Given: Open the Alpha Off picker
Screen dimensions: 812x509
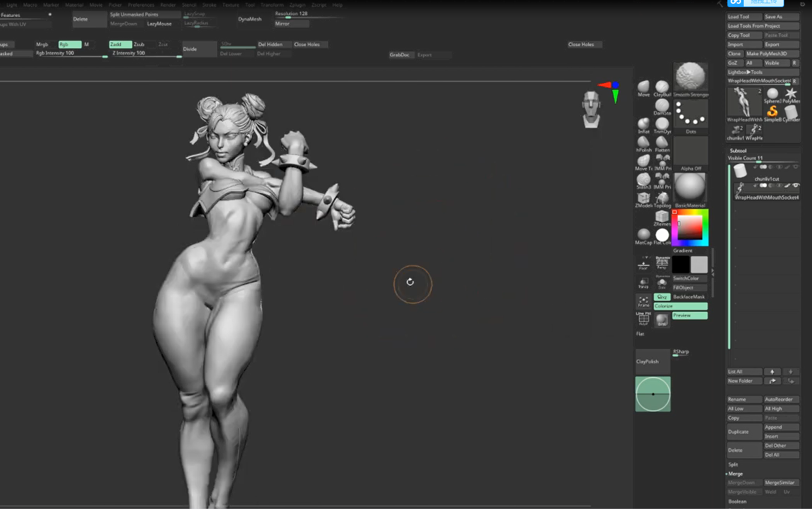Looking at the screenshot, I should (x=691, y=154).
